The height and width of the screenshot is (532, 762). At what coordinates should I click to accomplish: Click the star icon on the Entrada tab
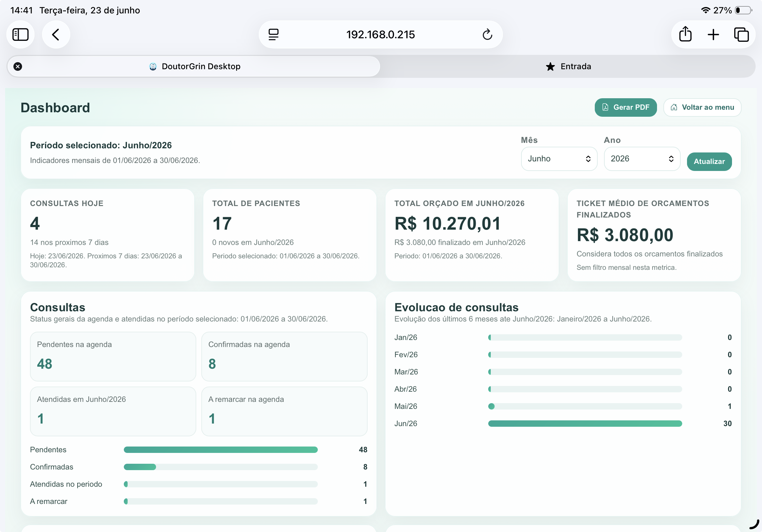pos(550,67)
